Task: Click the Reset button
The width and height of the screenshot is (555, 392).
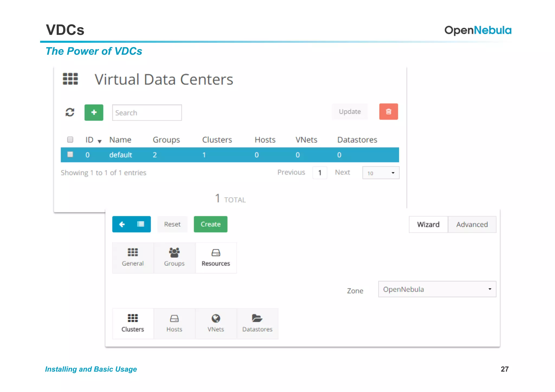Action: pyautogui.click(x=172, y=224)
